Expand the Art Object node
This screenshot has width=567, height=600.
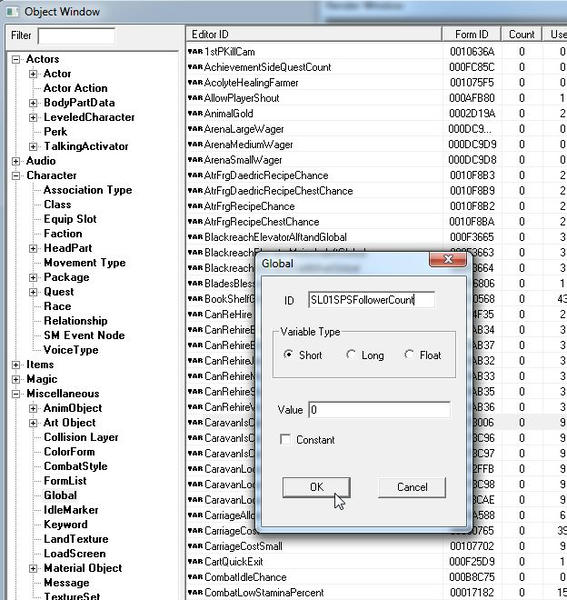[x=33, y=423]
